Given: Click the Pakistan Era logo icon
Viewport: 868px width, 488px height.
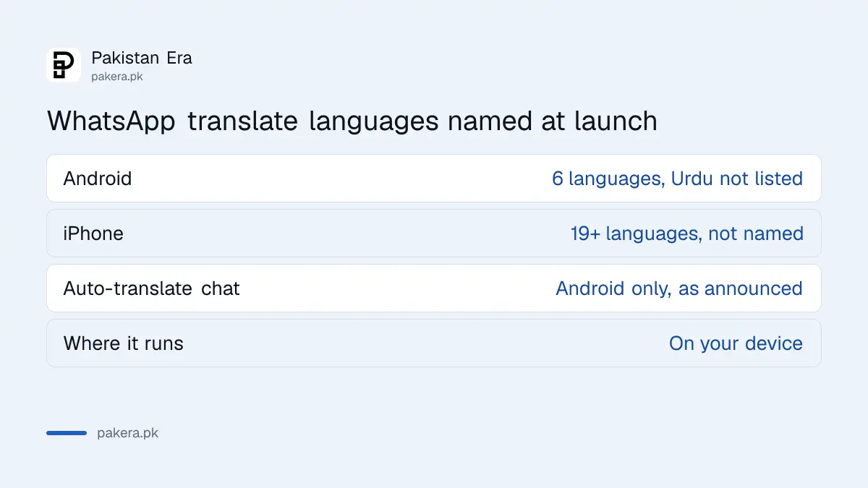Looking at the screenshot, I should [x=64, y=65].
